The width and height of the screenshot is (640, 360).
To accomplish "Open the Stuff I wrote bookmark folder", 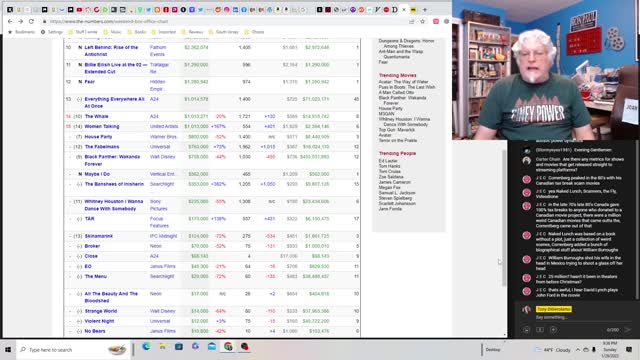I will click(83, 32).
